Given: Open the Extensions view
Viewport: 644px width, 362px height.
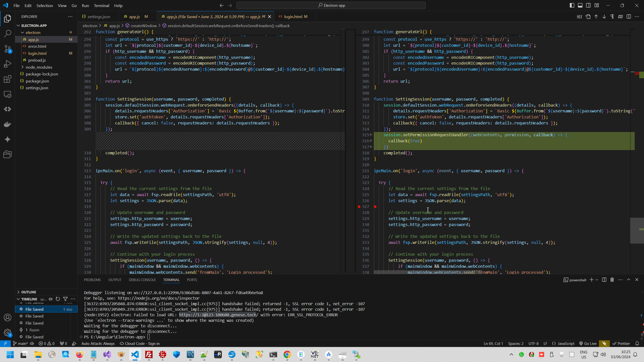Looking at the screenshot, I should [x=8, y=79].
